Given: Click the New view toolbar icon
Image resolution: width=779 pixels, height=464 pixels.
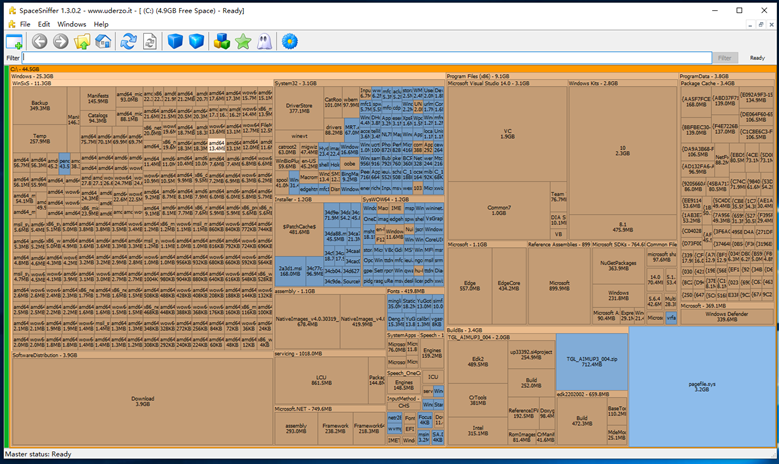Looking at the screenshot, I should coord(14,41).
